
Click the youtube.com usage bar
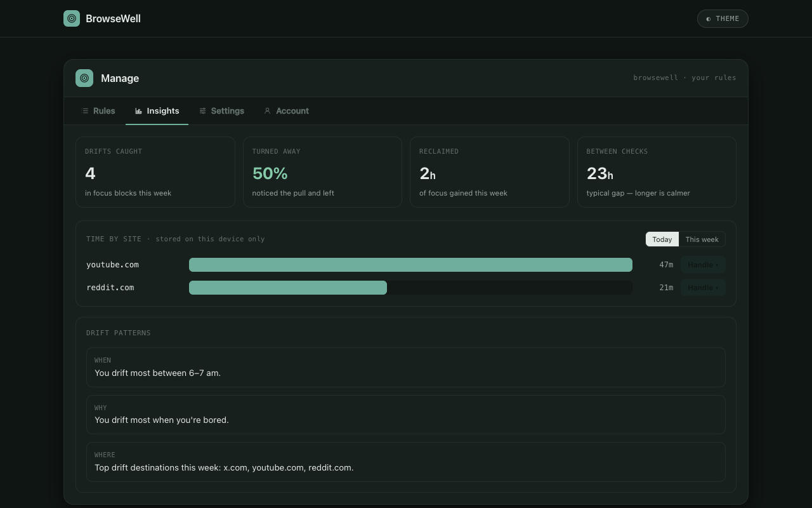click(x=410, y=265)
